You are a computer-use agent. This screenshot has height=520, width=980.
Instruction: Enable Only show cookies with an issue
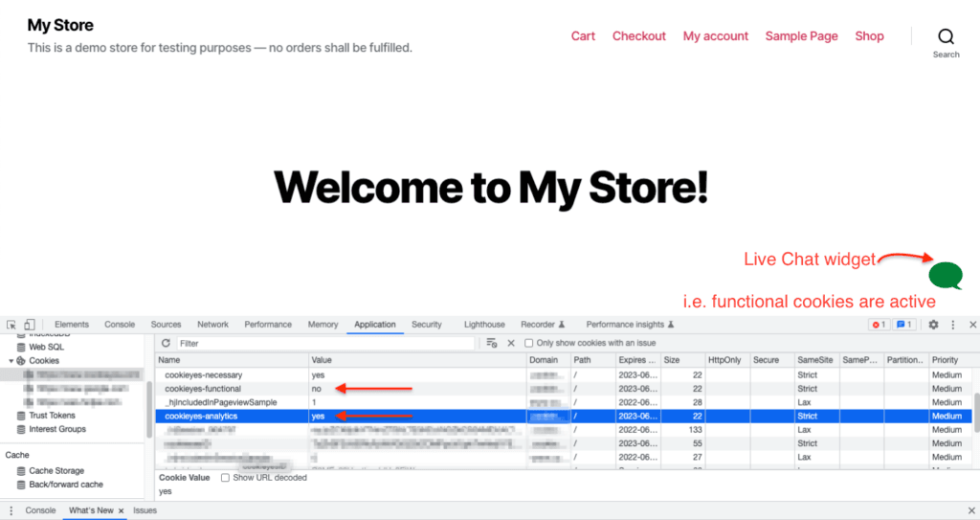tap(528, 343)
